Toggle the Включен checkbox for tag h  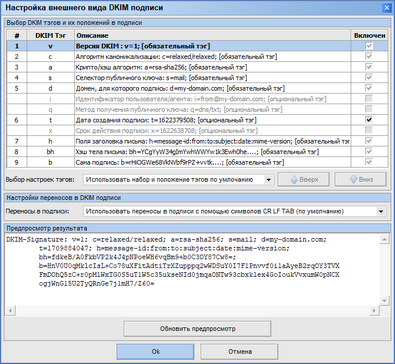tap(369, 141)
